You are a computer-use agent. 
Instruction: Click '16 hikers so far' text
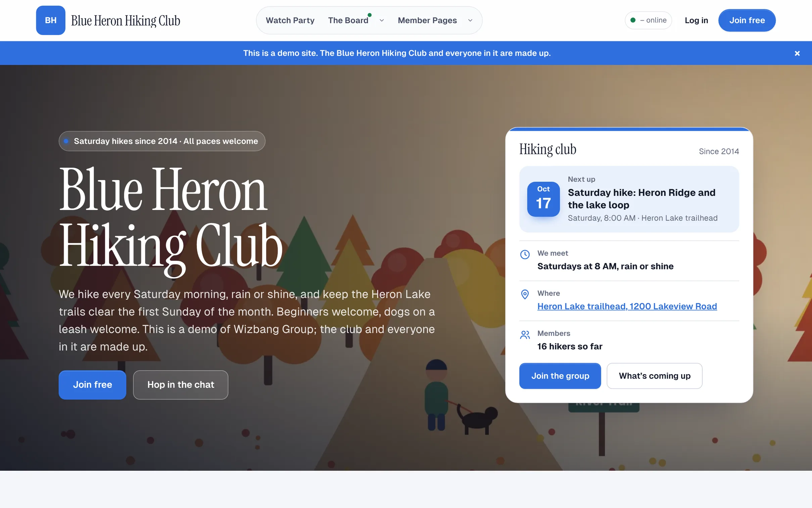point(570,346)
